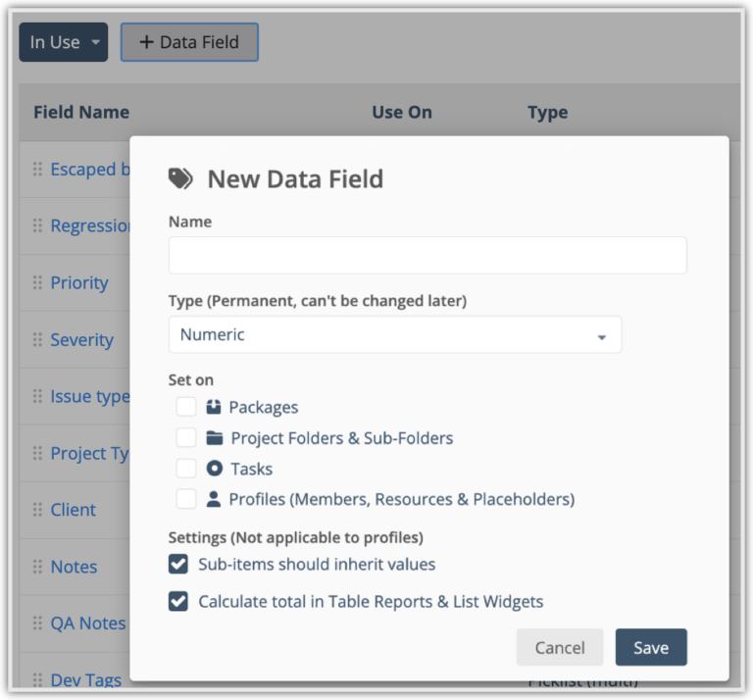The height and width of the screenshot is (700, 753).
Task: Check the Tasks checkbox
Action: (186, 469)
